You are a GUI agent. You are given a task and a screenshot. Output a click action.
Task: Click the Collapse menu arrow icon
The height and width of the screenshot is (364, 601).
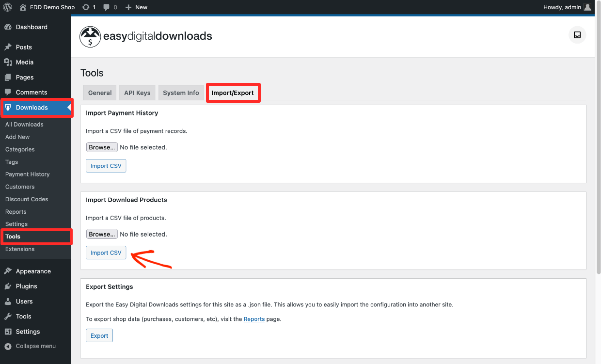(8, 347)
